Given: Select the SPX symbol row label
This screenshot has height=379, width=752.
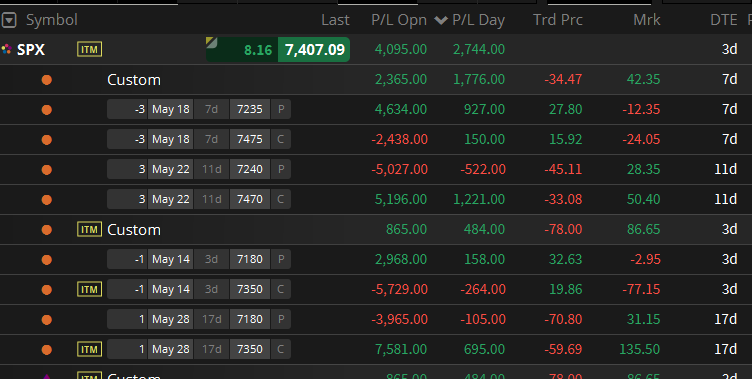Looking at the screenshot, I should click(31, 49).
